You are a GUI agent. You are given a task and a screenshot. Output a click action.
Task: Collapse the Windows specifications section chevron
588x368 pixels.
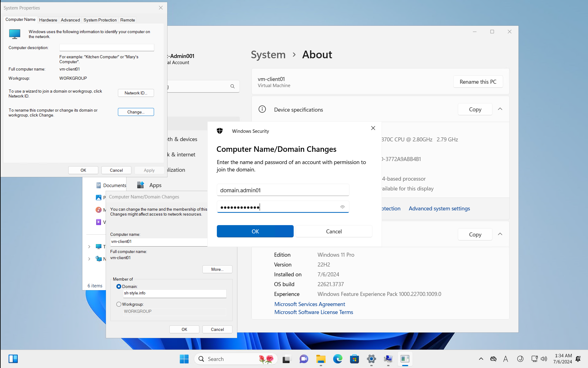pos(500,234)
